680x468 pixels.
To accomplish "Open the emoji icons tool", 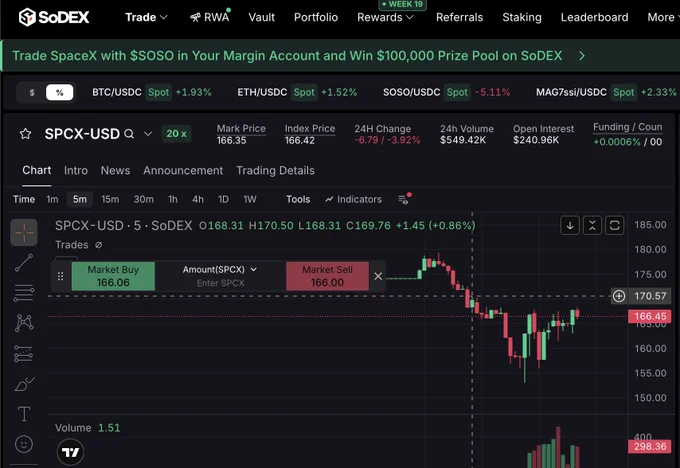I will (24, 444).
